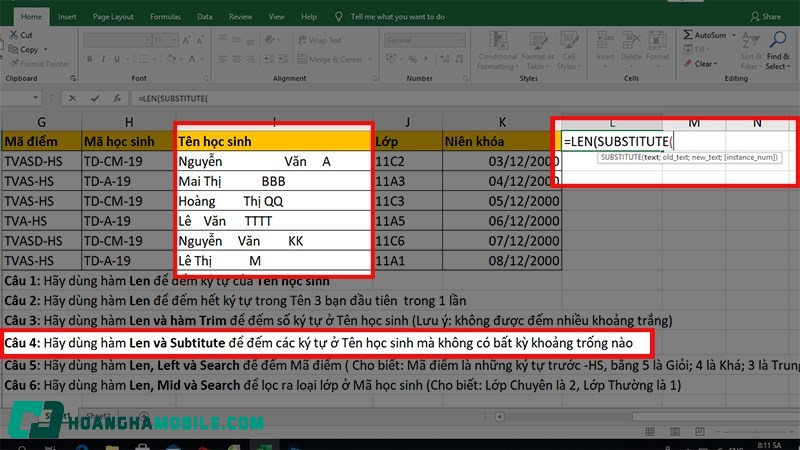The width and height of the screenshot is (800, 450).
Task: Click the Cut scissors icon
Action: point(13,35)
